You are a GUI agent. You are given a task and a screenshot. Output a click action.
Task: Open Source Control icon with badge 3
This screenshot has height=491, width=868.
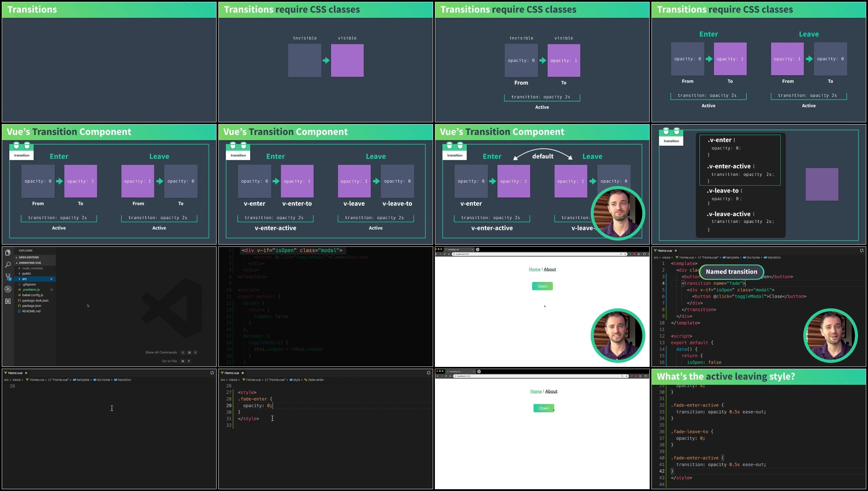point(8,277)
